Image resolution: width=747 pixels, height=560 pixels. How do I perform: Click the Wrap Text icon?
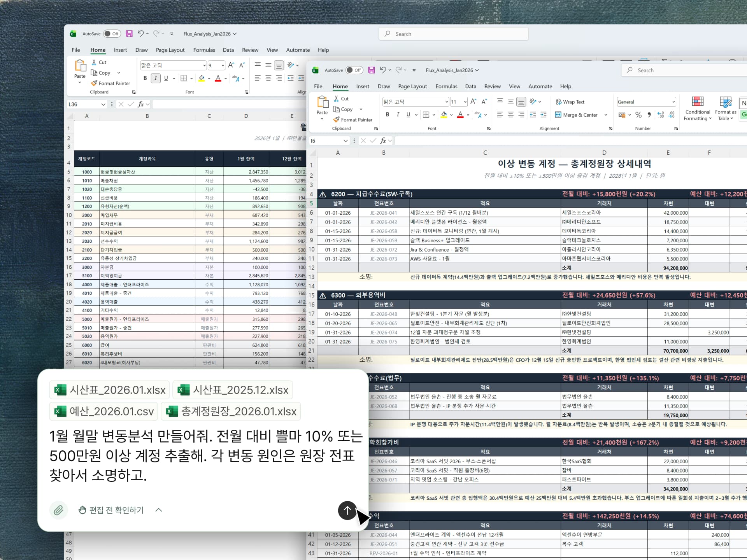[570, 101]
